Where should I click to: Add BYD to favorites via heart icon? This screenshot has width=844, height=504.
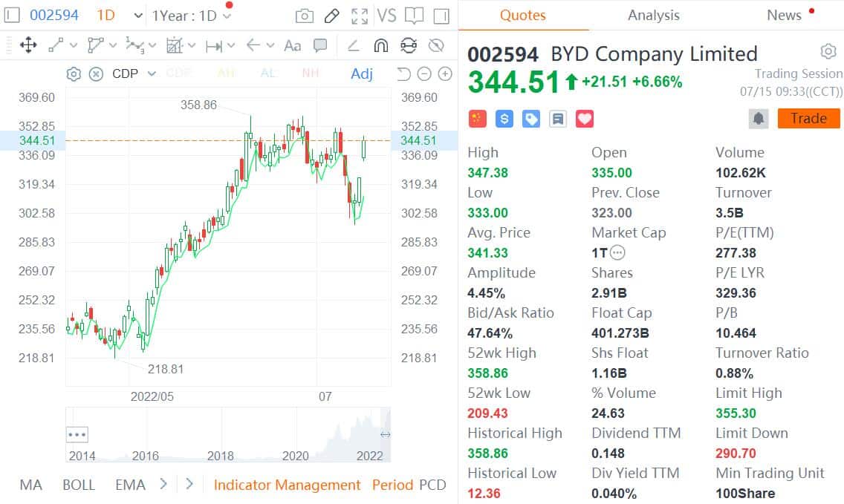click(584, 118)
